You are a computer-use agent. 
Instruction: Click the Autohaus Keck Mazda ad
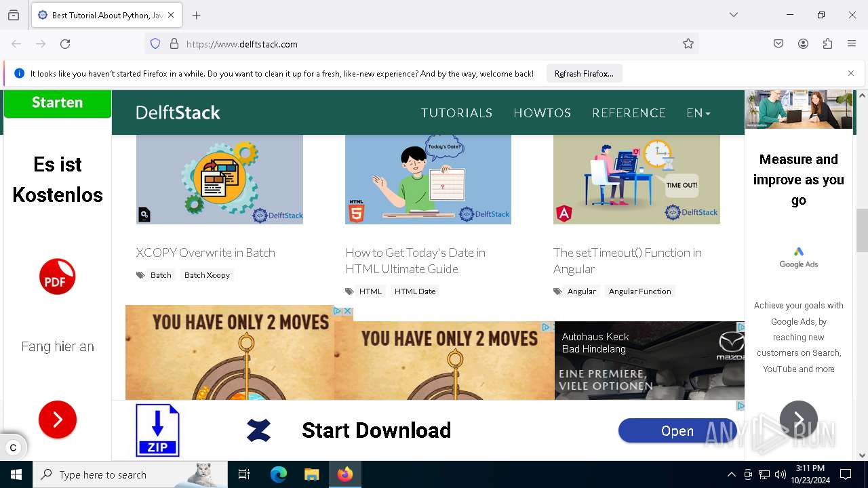tap(649, 361)
